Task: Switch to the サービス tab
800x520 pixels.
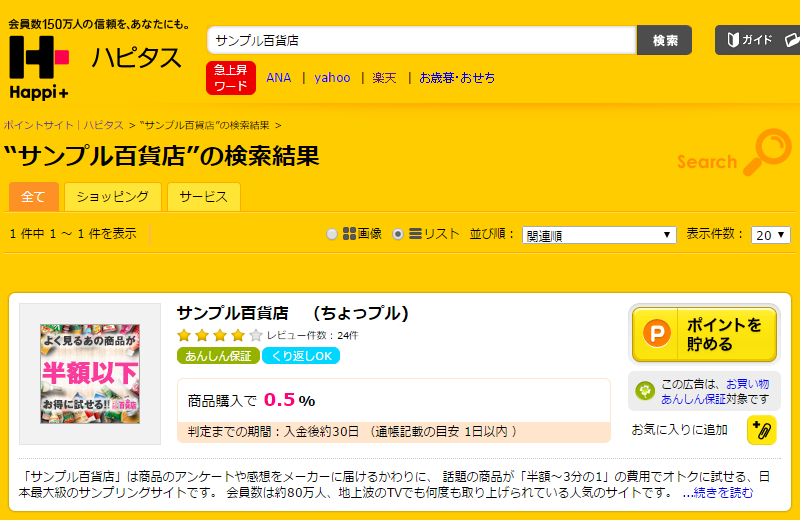Action: [204, 196]
